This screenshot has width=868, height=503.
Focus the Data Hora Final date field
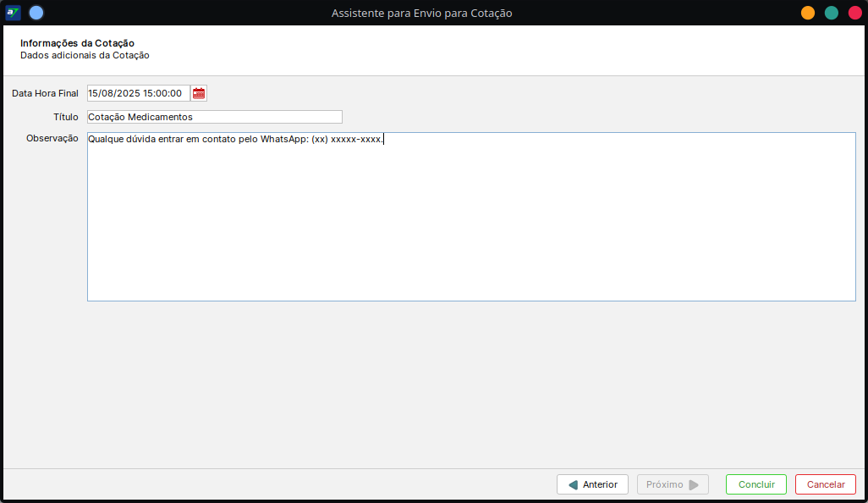click(x=137, y=93)
